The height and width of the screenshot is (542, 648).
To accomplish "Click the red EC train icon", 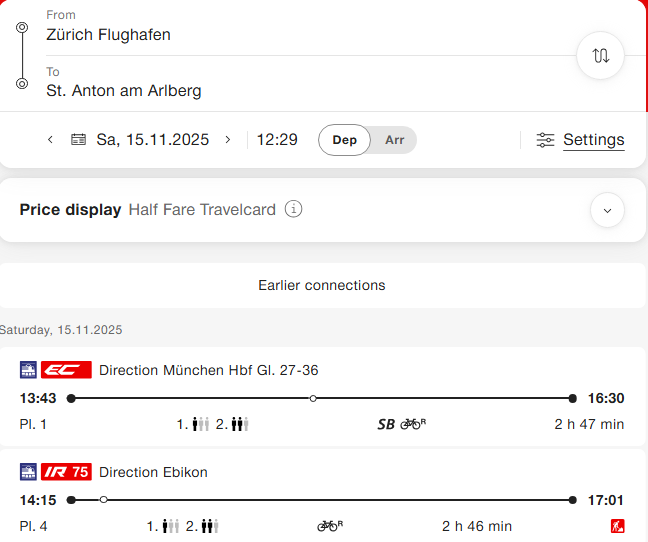I will pyautogui.click(x=67, y=370).
